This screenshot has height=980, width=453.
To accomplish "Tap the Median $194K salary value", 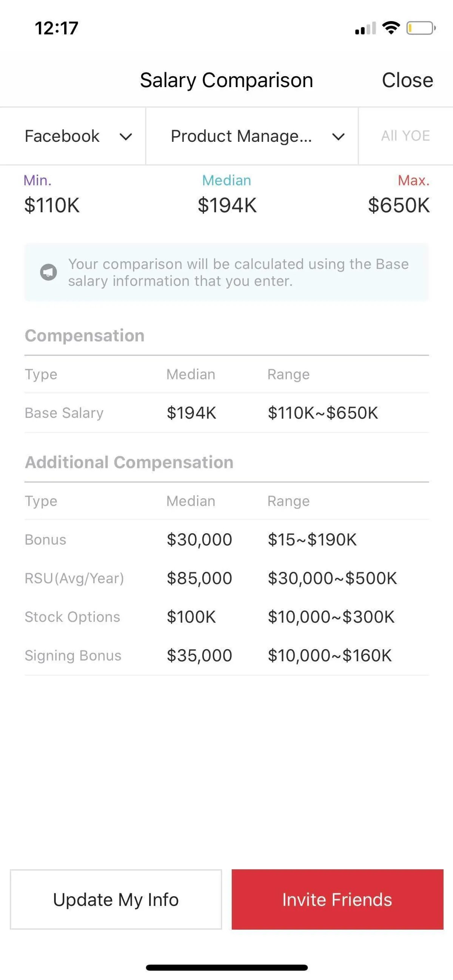I will 227,205.
